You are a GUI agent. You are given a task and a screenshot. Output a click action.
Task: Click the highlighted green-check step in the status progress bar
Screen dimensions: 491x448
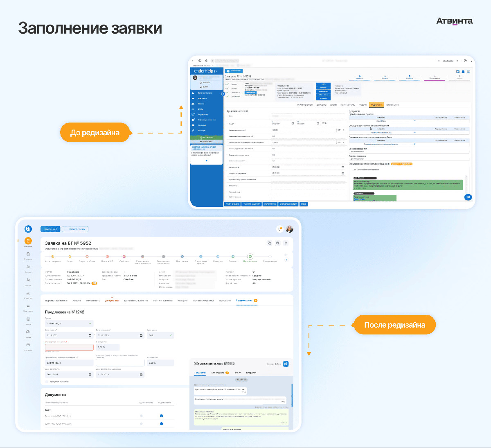[250, 257]
